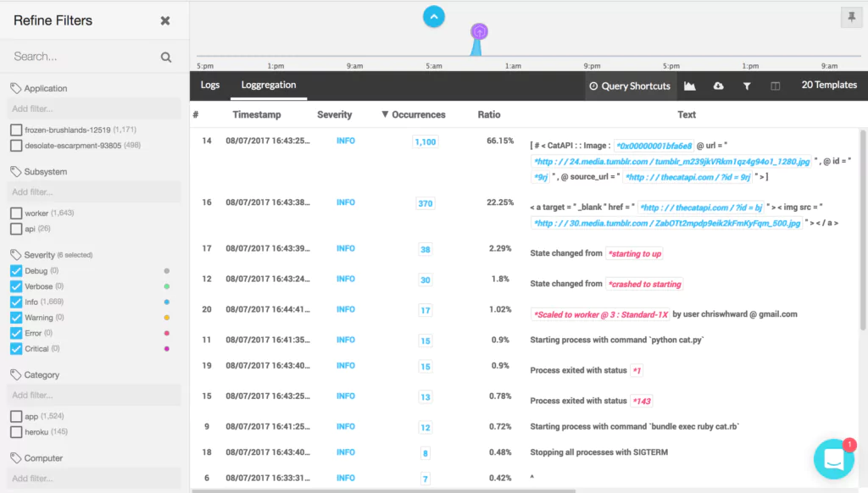This screenshot has width=868, height=493.
Task: Collapse timeline with blue chevron button
Action: (x=434, y=17)
